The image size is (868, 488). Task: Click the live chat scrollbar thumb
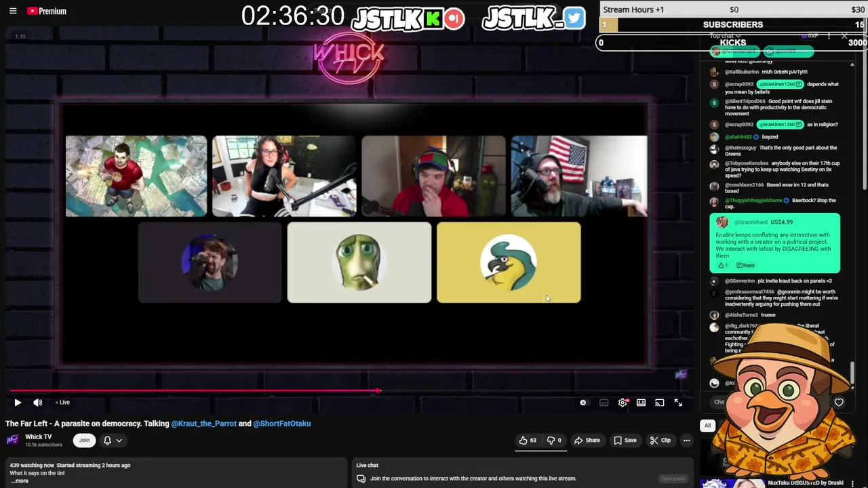coord(852,371)
